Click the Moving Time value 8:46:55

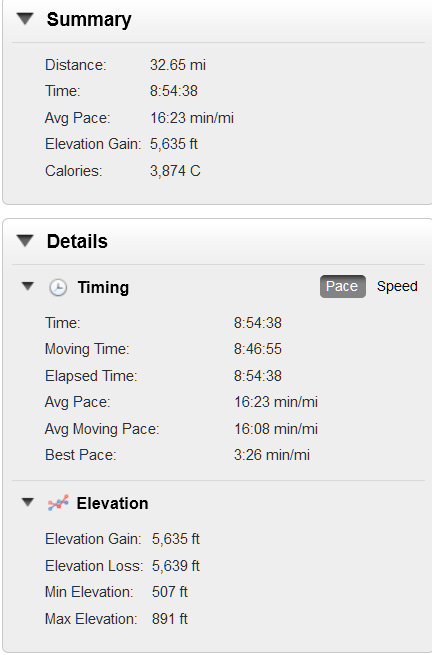click(258, 349)
